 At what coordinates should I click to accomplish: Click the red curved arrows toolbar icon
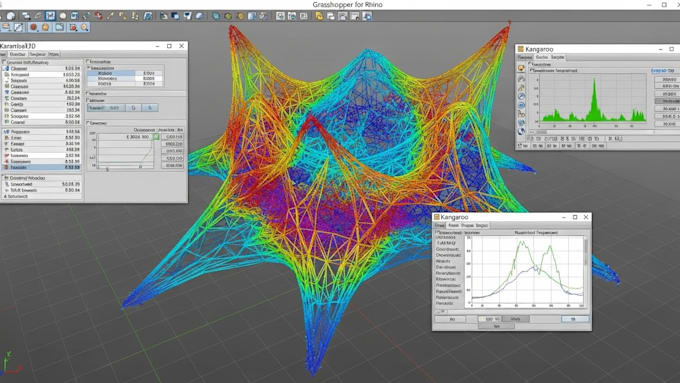point(99,16)
